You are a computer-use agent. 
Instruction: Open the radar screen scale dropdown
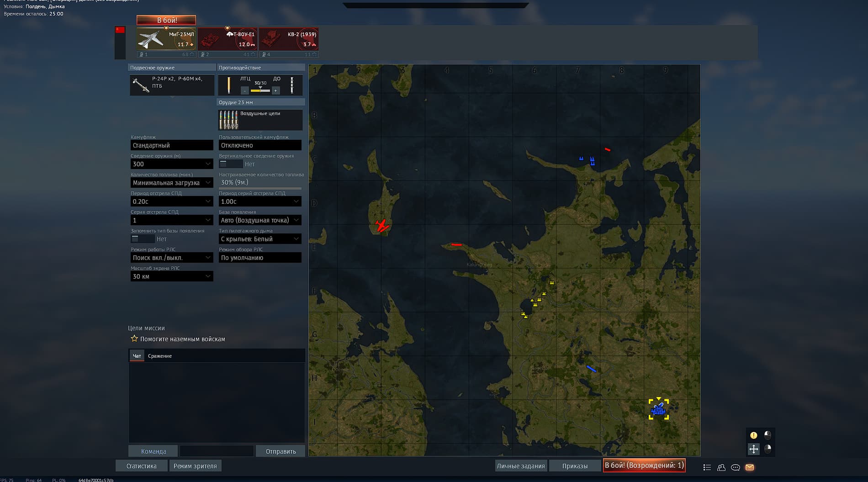[171, 276]
